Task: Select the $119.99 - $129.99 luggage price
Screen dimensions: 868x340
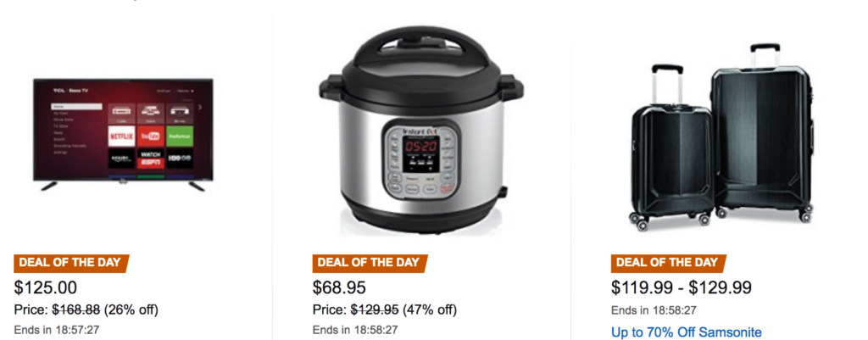Action: 682,288
